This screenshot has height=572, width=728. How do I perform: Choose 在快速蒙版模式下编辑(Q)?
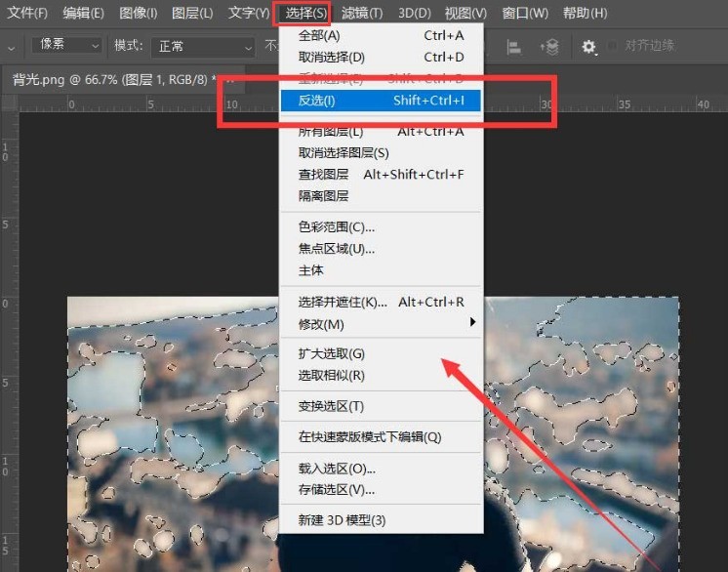(x=381, y=437)
